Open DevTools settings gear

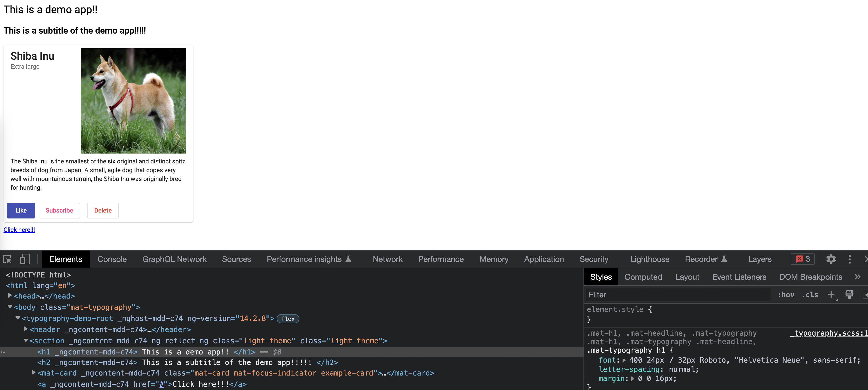831,259
